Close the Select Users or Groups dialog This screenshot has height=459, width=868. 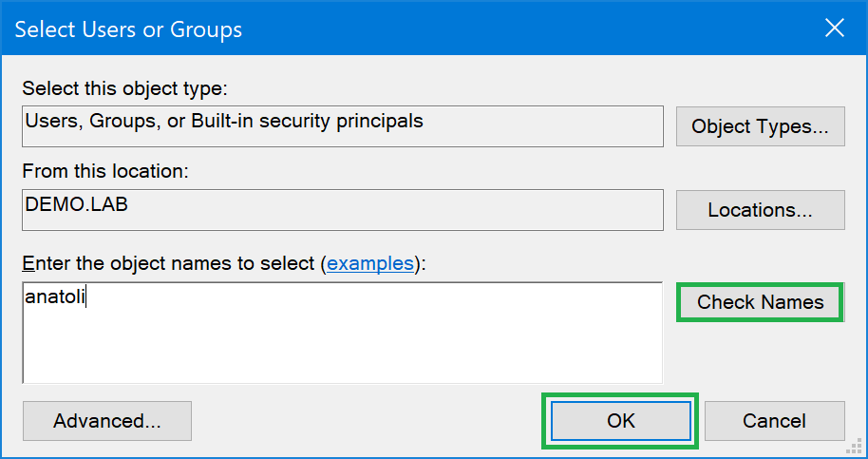coord(835,29)
